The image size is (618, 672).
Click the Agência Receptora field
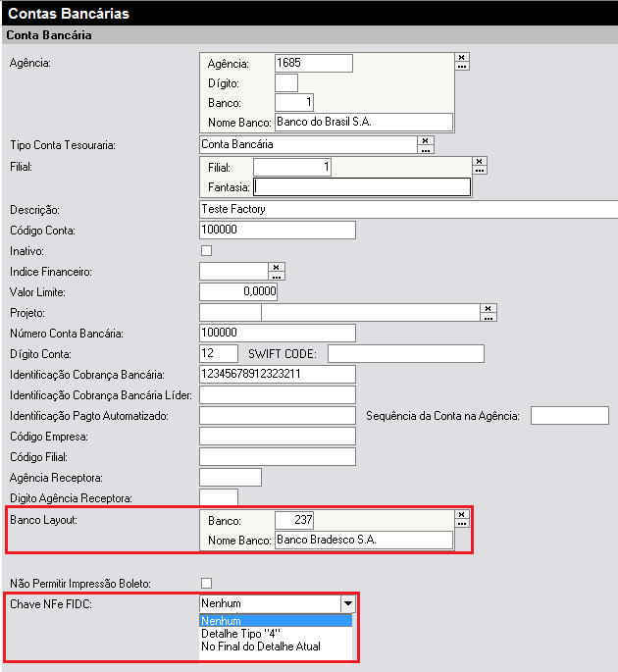pos(231,478)
